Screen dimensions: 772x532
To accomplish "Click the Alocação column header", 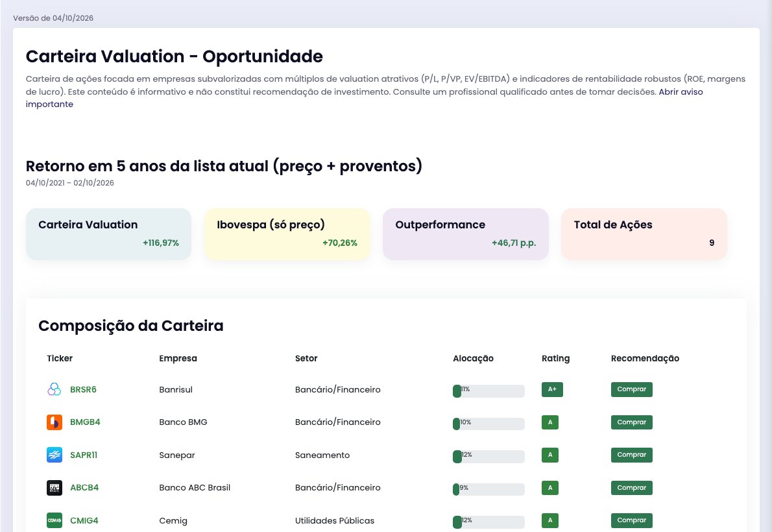I will tap(473, 359).
